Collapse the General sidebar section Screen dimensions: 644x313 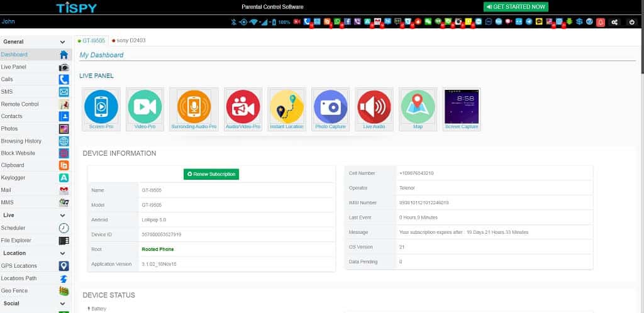tap(62, 42)
